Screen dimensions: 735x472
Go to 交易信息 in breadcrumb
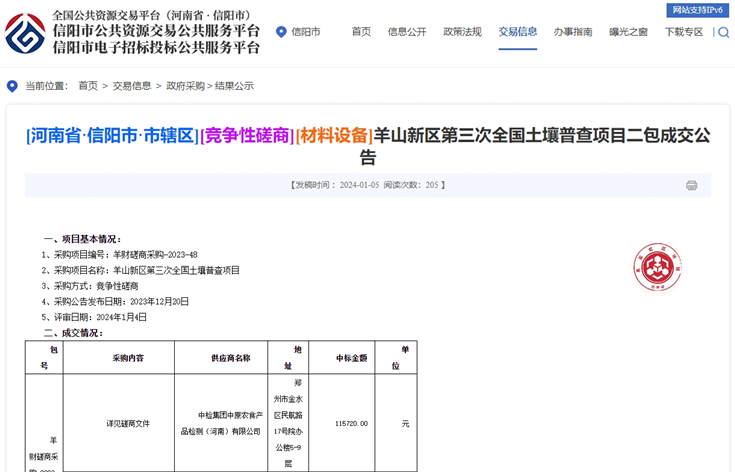point(132,86)
